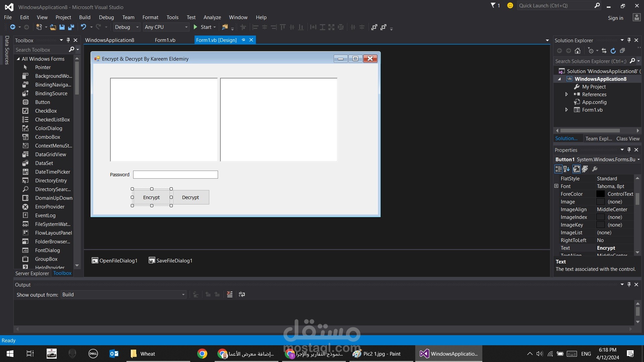Toggle Auto Hide pin on Output panel
644x362 pixels.
(x=629, y=285)
